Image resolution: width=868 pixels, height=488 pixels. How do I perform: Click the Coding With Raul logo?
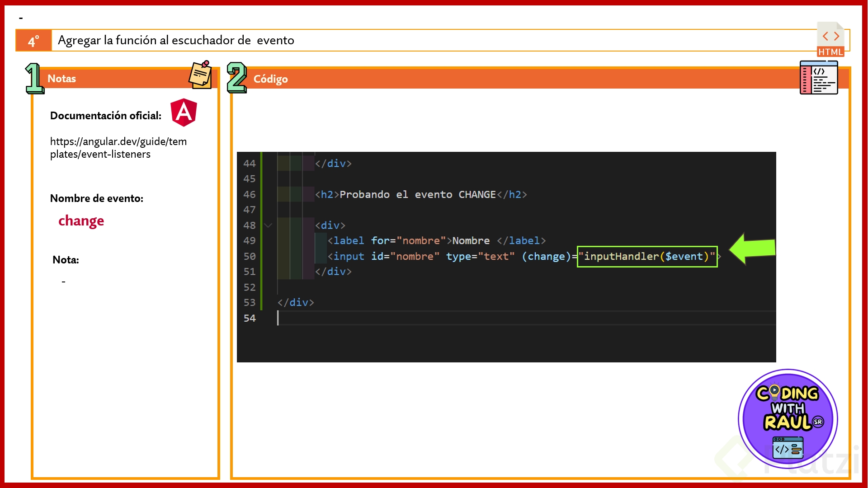click(788, 418)
